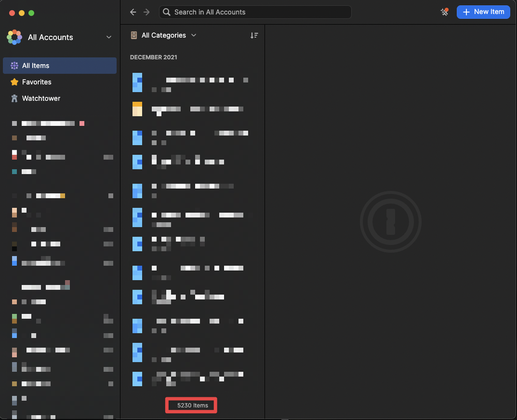Image resolution: width=517 pixels, height=420 pixels.
Task: Click the forward navigation arrow
Action: (x=147, y=12)
